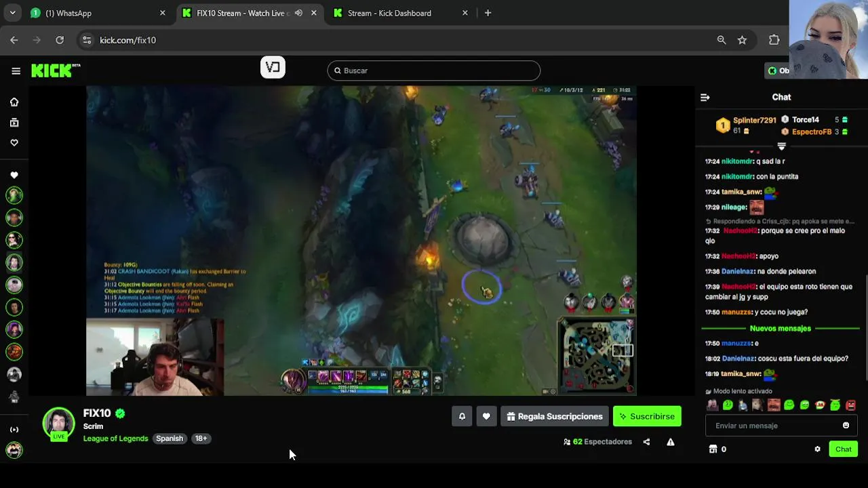Screen dimensions: 868x488
Task: Click Regala Suscripciones button
Action: (x=554, y=416)
